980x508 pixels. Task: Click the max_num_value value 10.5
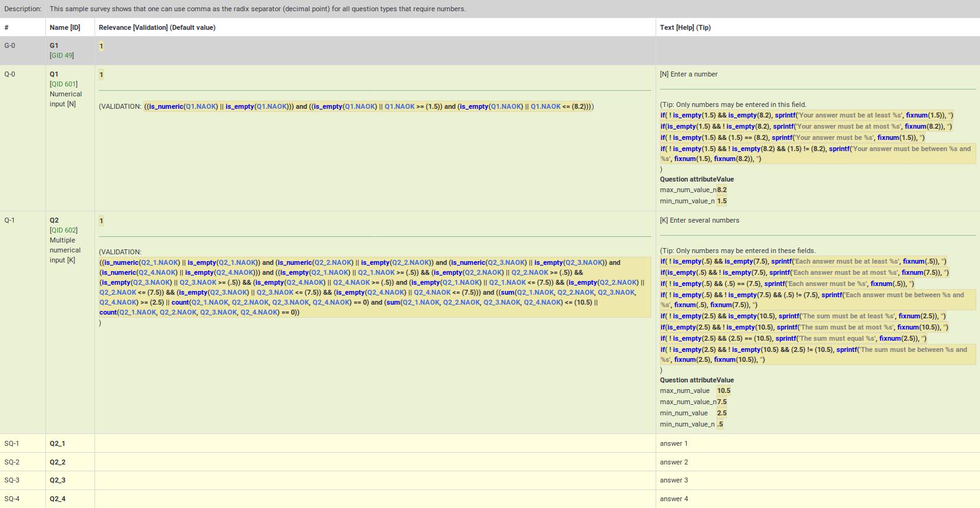[723, 391]
